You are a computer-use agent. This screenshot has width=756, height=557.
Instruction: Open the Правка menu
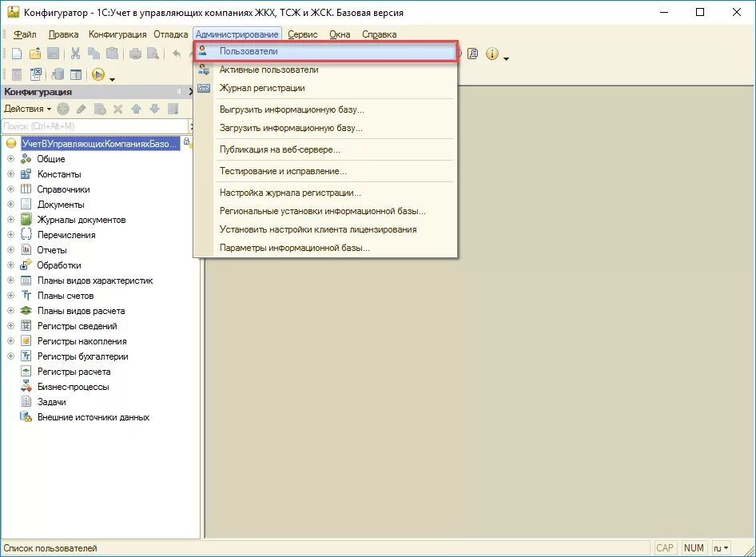pyautogui.click(x=63, y=34)
